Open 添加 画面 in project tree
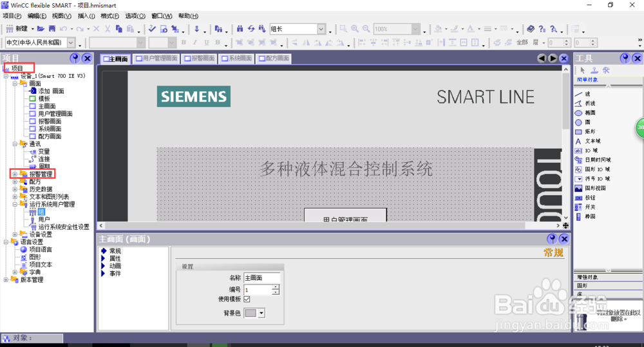The image size is (644, 347). pos(51,91)
